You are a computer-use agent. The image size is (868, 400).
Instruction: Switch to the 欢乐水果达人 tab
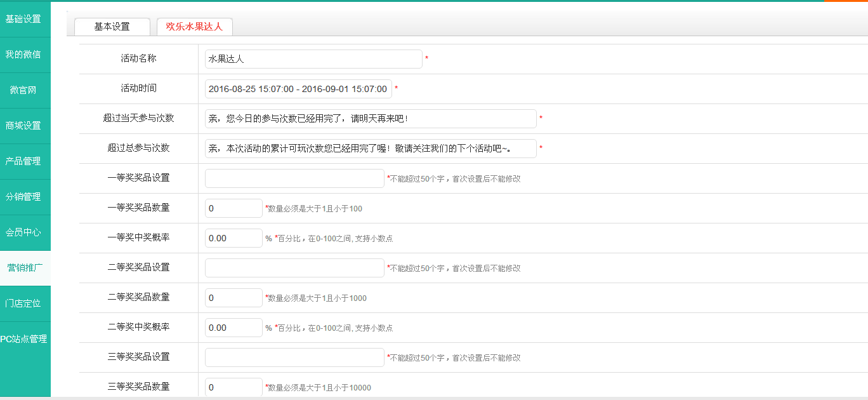[x=195, y=27]
